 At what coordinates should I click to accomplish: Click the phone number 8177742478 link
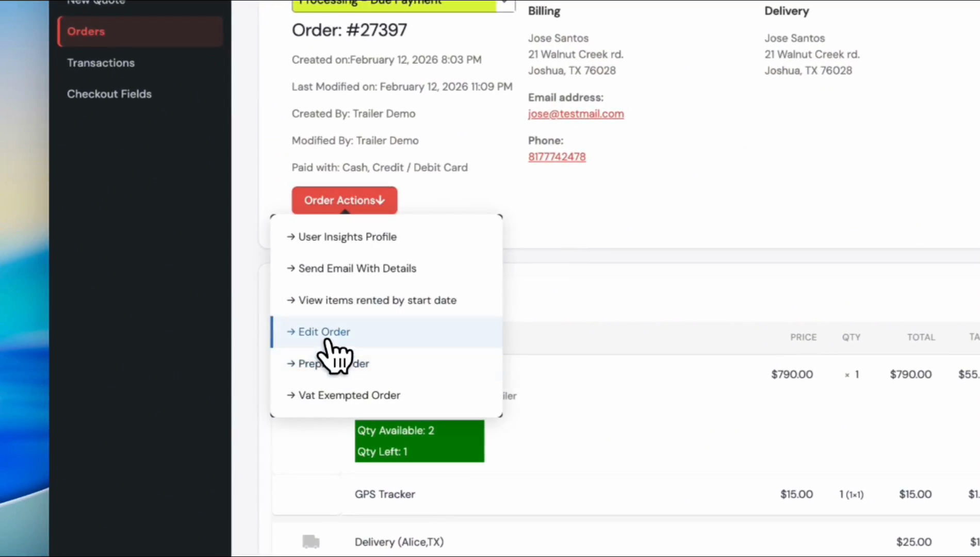pyautogui.click(x=557, y=157)
